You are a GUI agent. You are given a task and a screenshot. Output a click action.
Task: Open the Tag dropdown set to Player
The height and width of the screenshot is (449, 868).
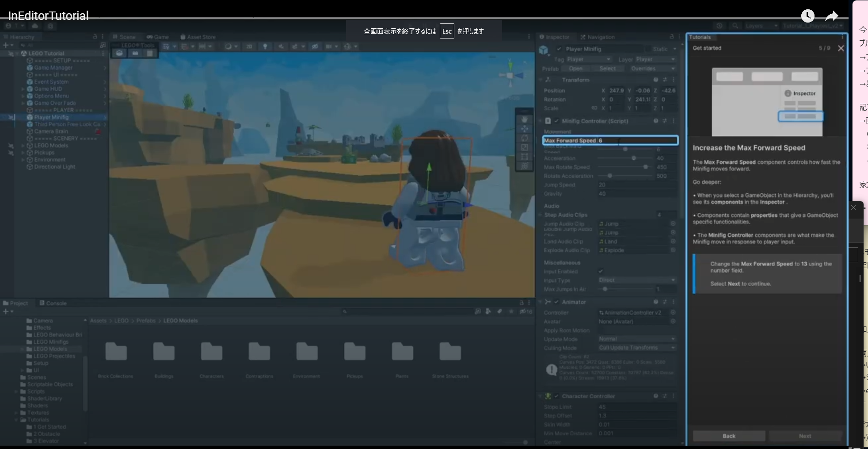(590, 59)
